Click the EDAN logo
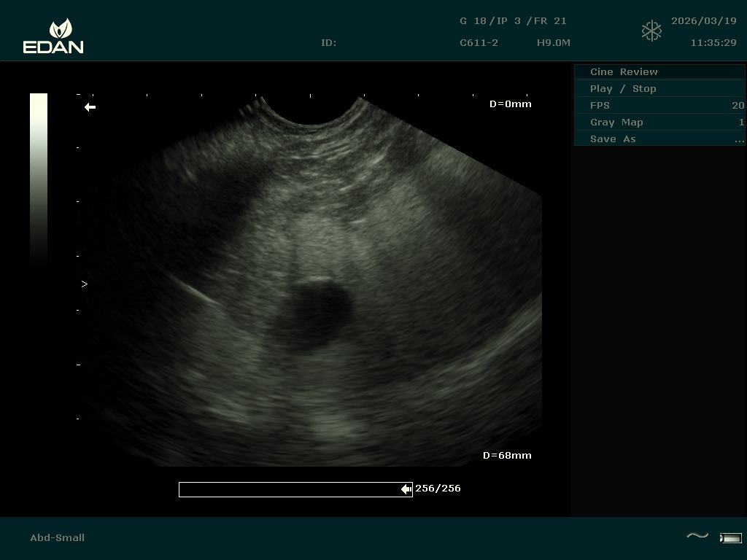The height and width of the screenshot is (560, 747). point(53,36)
